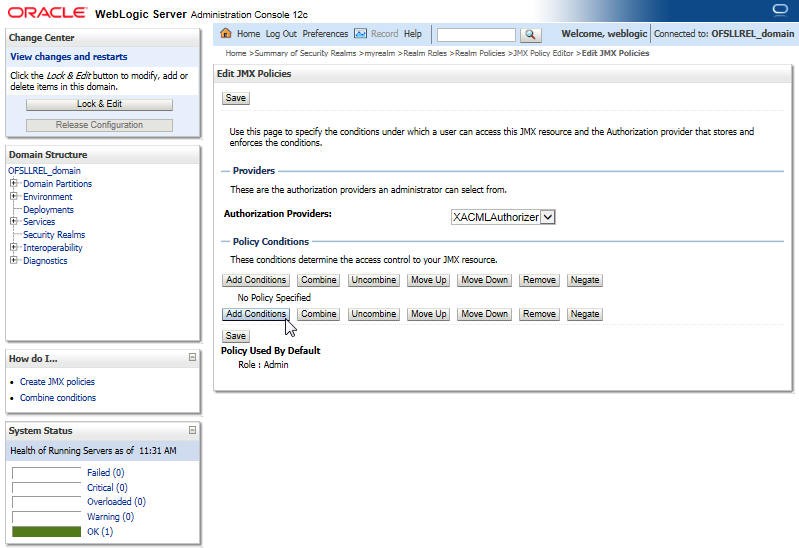Image resolution: width=799 pixels, height=548 pixels.
Task: Click the upper Move Down button
Action: [x=484, y=280]
